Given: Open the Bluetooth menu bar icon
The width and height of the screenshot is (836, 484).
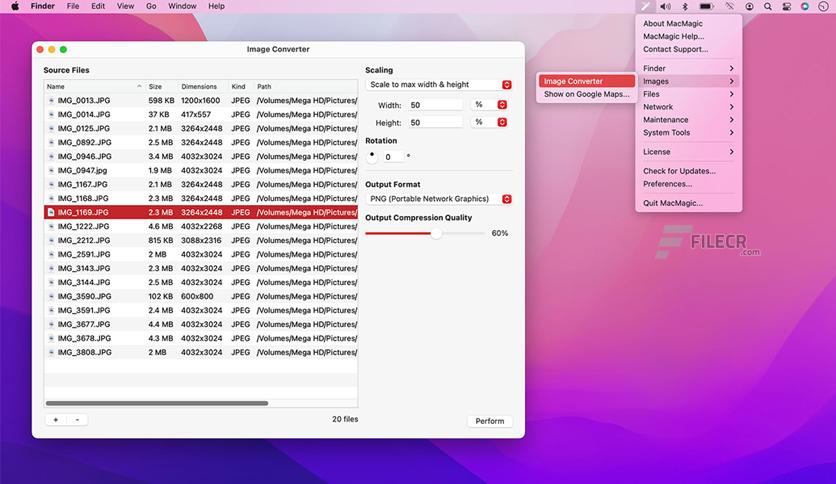Looking at the screenshot, I should click(x=685, y=6).
